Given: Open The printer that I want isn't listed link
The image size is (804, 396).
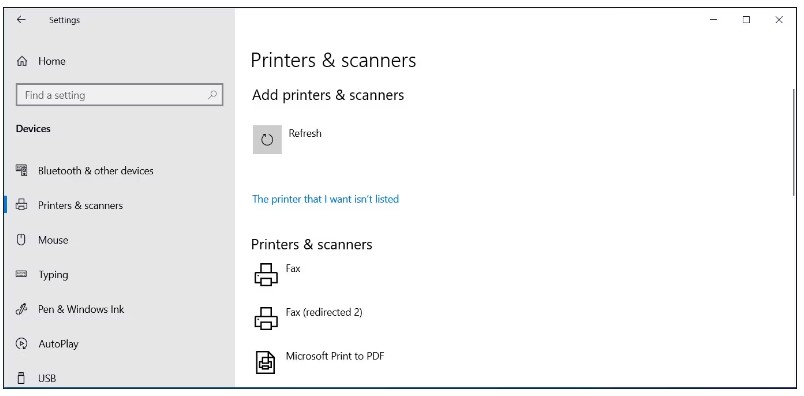Looking at the screenshot, I should [x=325, y=199].
